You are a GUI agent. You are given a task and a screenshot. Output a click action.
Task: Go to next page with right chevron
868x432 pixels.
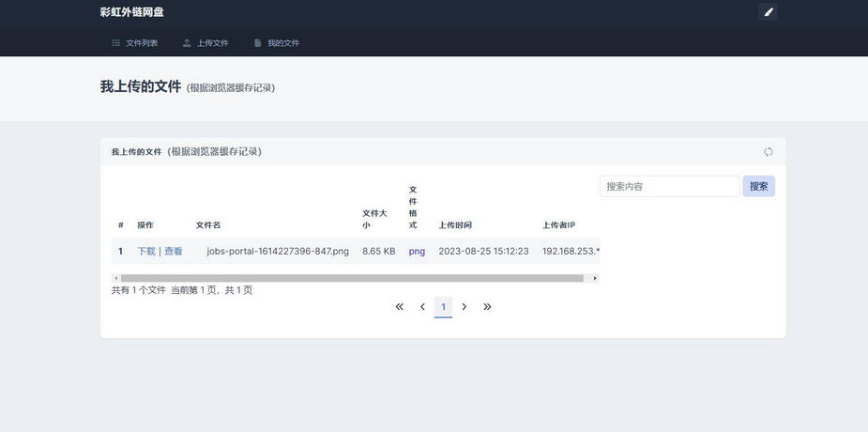pos(464,307)
